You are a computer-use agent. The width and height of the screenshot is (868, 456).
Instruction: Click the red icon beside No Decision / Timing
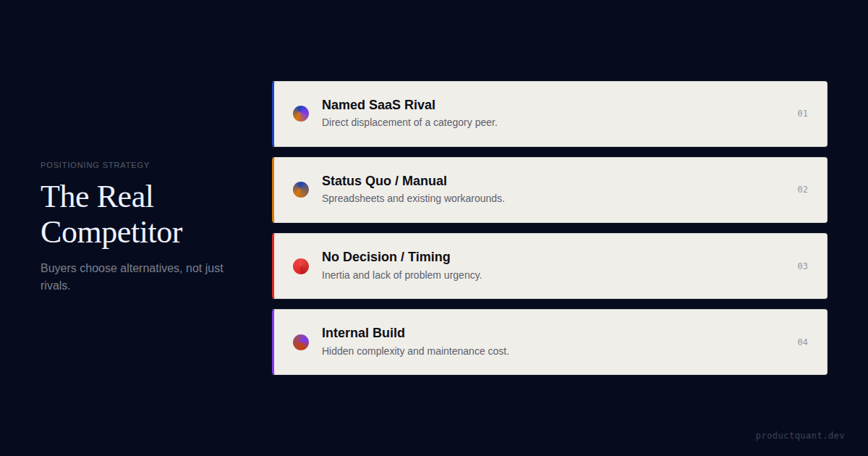point(301,266)
